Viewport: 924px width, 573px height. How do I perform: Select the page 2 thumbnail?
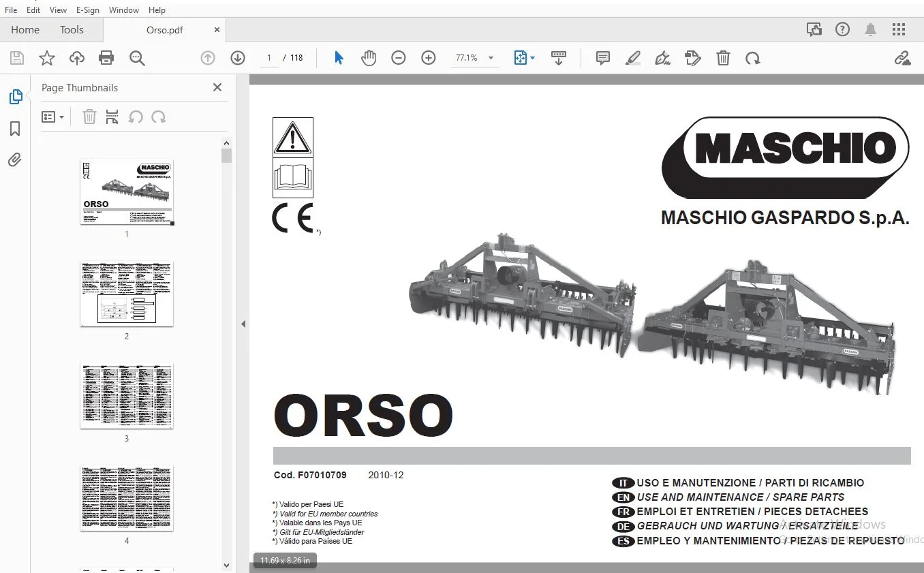[127, 294]
